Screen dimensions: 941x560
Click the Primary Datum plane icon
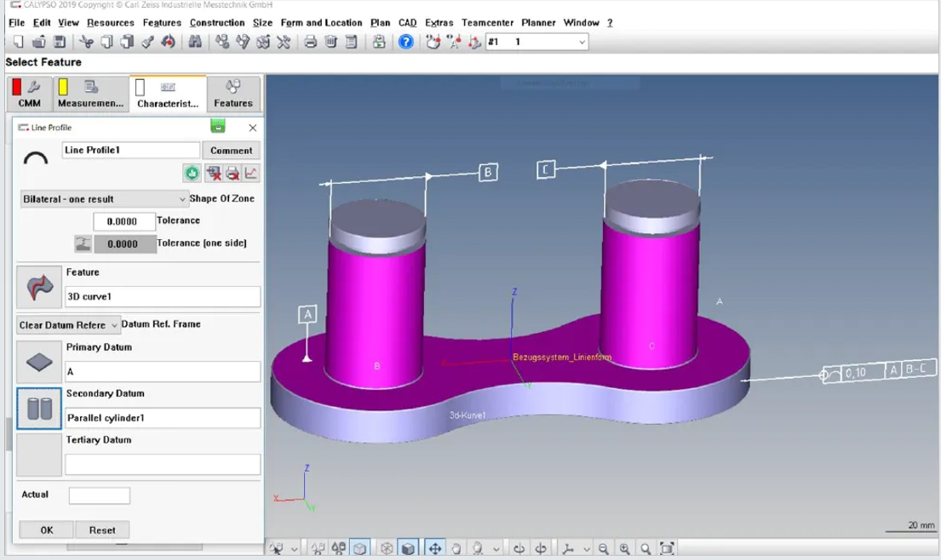click(39, 363)
